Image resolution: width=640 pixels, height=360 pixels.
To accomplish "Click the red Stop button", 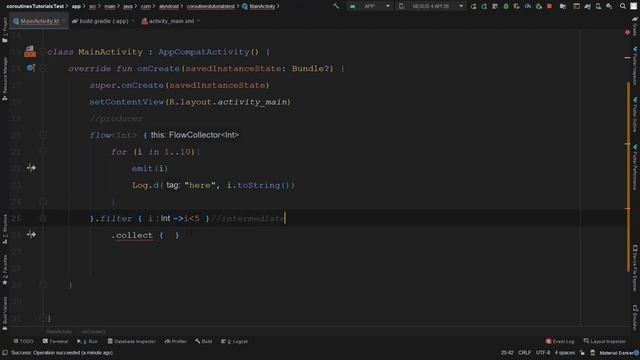I will (x=549, y=6).
